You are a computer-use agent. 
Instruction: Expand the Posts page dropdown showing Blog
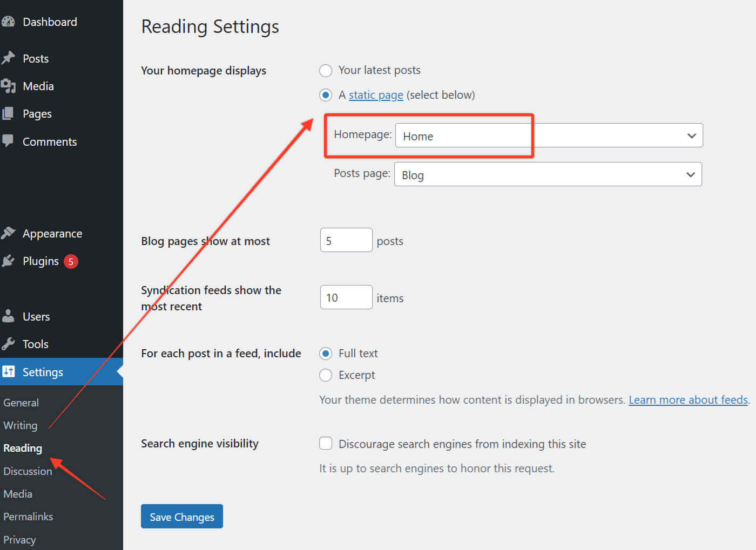548,174
